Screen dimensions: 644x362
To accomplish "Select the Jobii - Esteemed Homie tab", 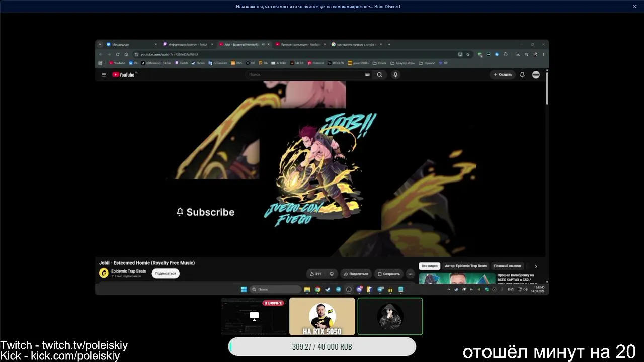I will click(x=244, y=44).
